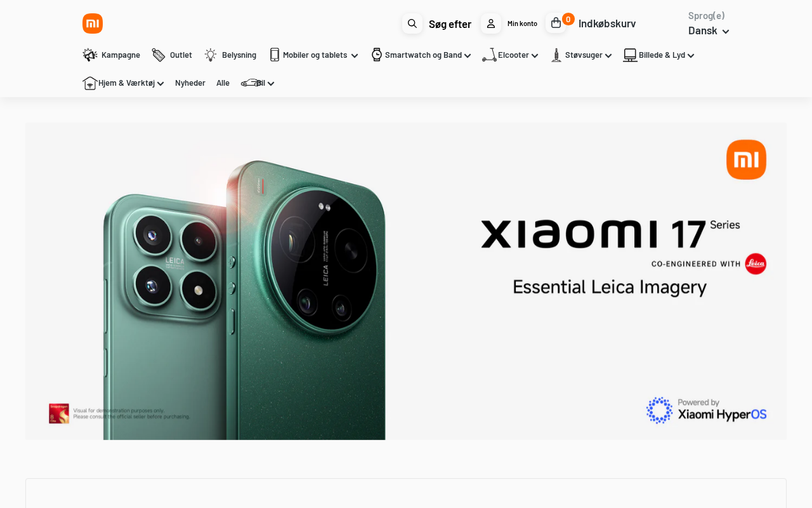
Task: Click the Kampagne megaphone icon
Action: pos(90,55)
